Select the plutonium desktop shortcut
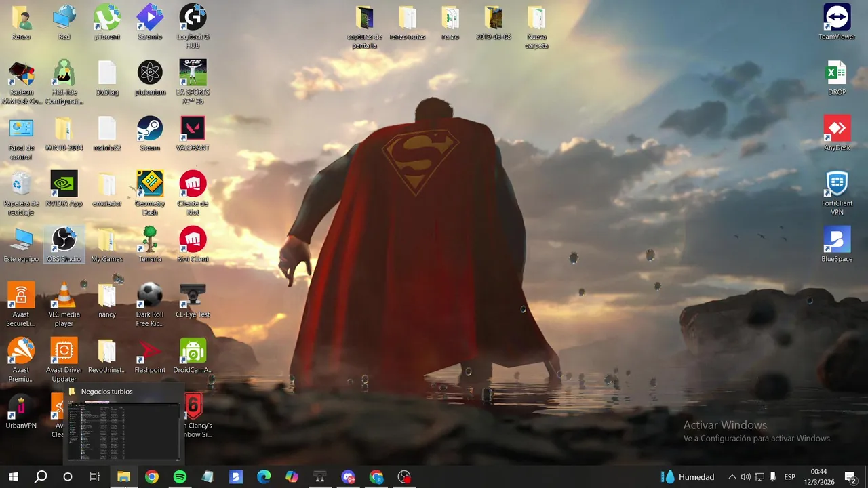This screenshot has height=488, width=868. (x=150, y=78)
